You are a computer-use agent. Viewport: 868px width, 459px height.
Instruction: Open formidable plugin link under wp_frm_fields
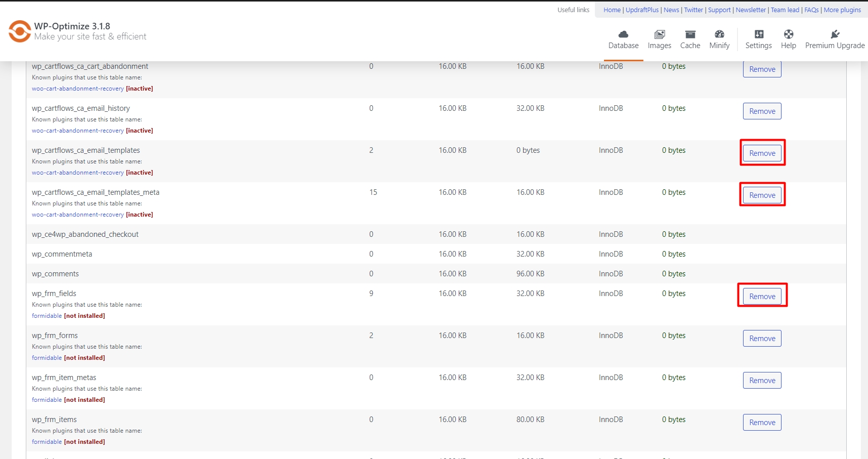pos(47,316)
